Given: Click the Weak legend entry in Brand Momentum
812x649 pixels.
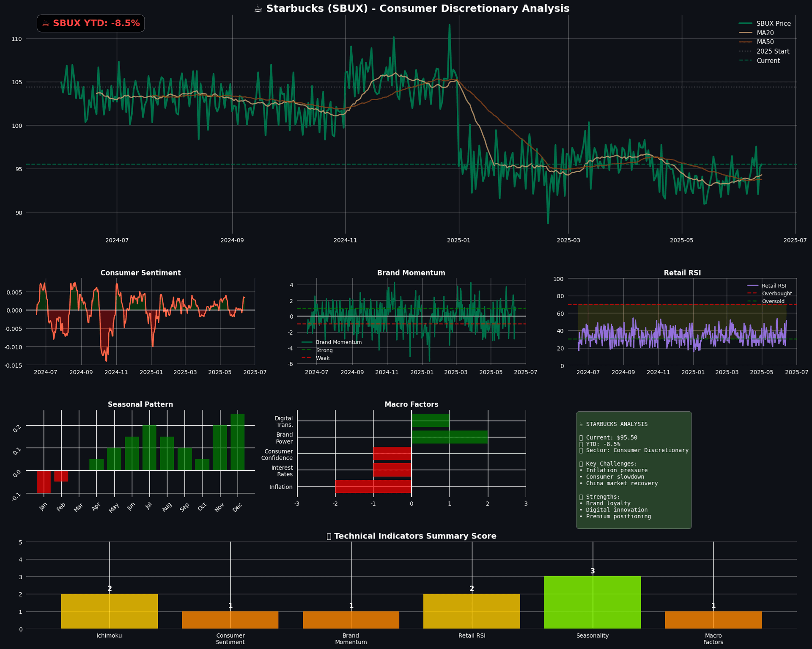Looking at the screenshot, I should [x=315, y=358].
